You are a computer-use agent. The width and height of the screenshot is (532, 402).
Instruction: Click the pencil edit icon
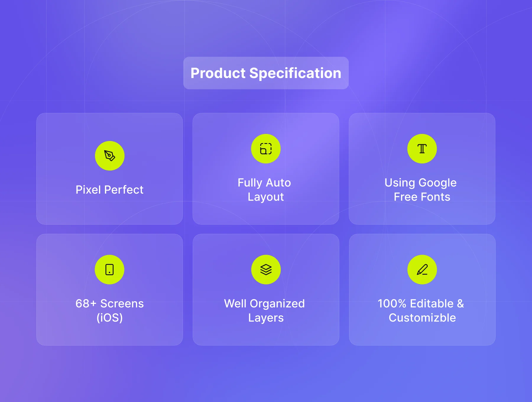pyautogui.click(x=422, y=270)
